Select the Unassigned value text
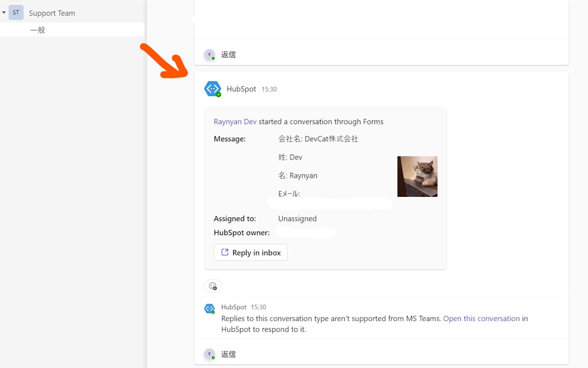Image resolution: width=588 pixels, height=368 pixels. [297, 219]
